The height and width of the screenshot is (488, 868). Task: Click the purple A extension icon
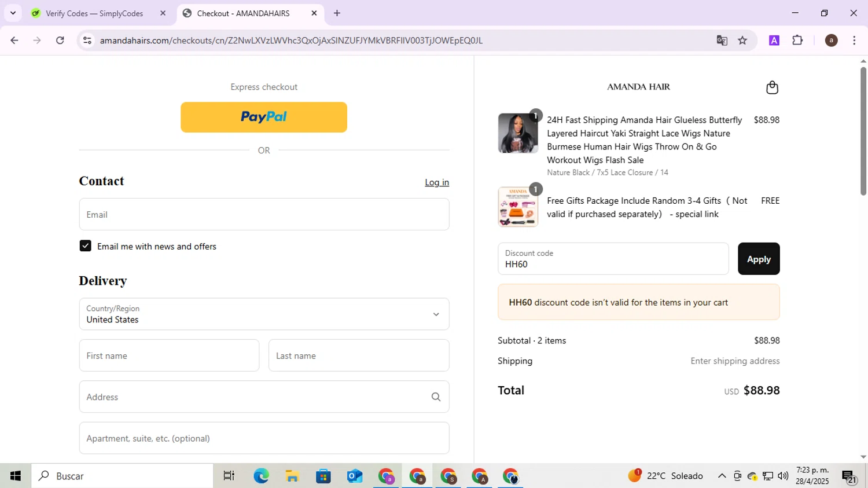coord(774,41)
